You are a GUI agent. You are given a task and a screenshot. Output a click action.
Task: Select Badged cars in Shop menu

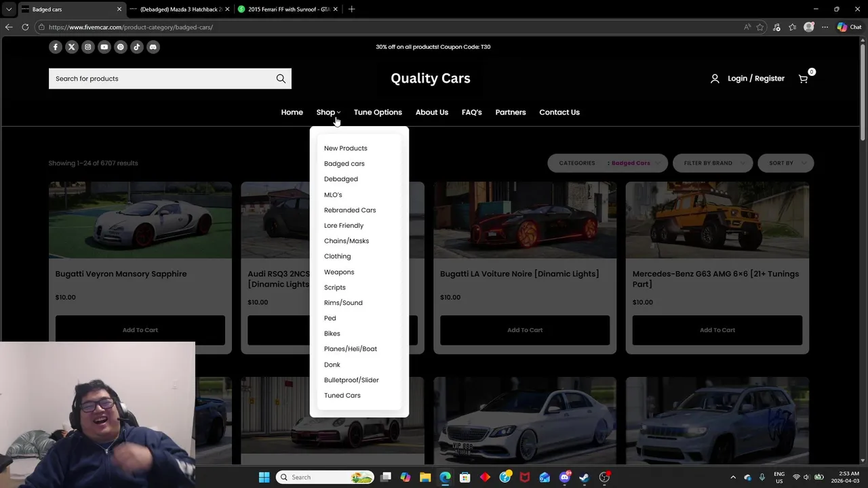click(344, 163)
